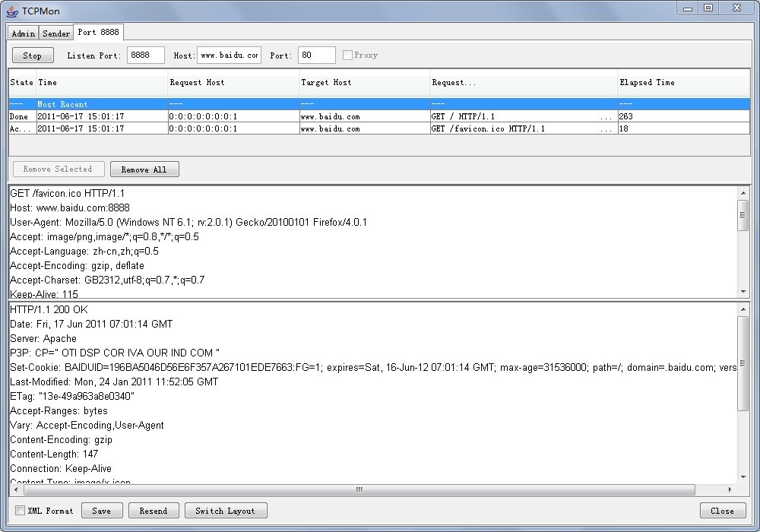Select the GET /favicon.ico HTTP/1.1 request row
The image size is (760, 532).
pos(379,128)
